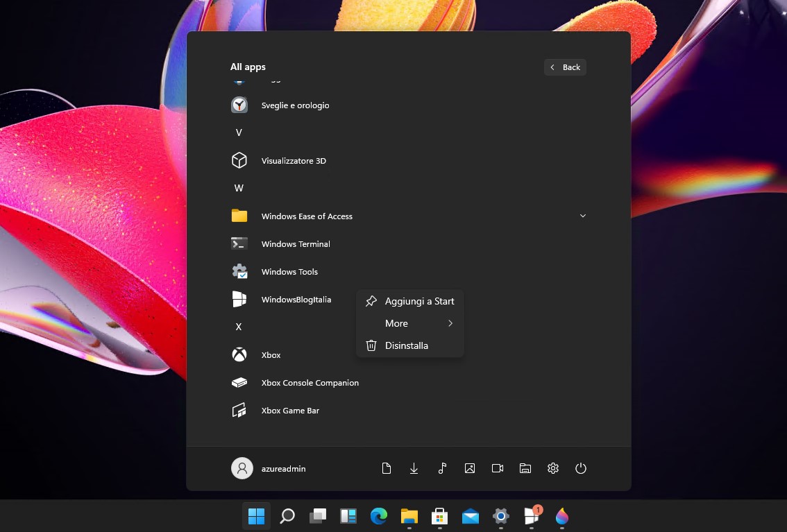Expand the Windows Ease of Access chevron
787x532 pixels.
[x=583, y=216]
